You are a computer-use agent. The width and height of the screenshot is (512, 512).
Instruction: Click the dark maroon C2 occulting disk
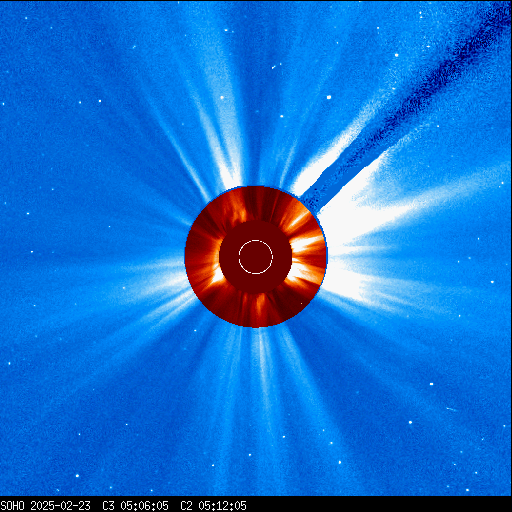(256, 257)
